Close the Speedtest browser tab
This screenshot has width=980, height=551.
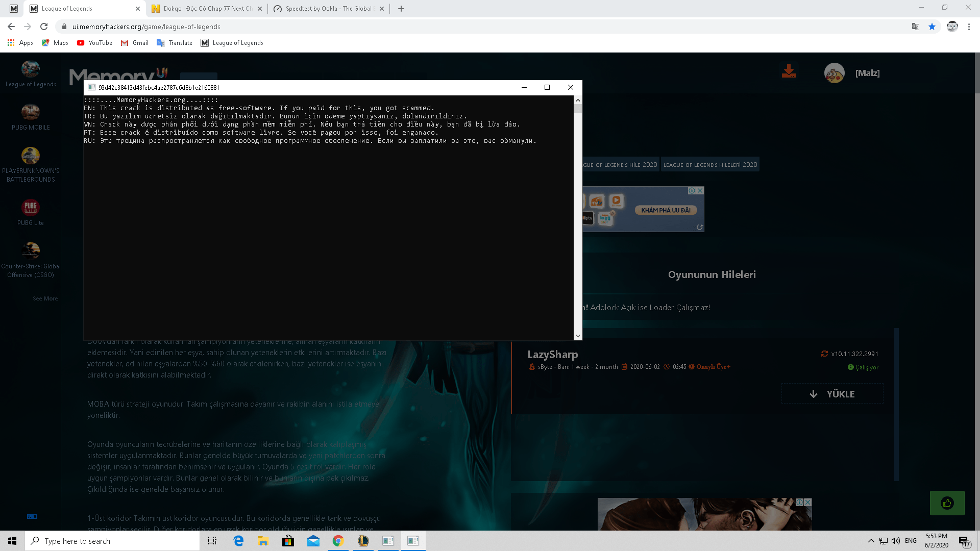pos(382,9)
